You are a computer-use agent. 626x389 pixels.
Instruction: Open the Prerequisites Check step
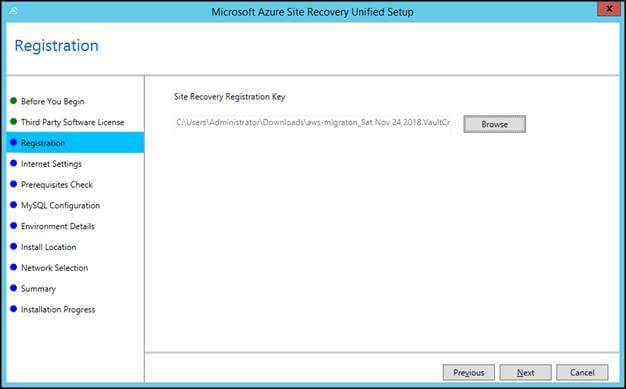(x=57, y=185)
